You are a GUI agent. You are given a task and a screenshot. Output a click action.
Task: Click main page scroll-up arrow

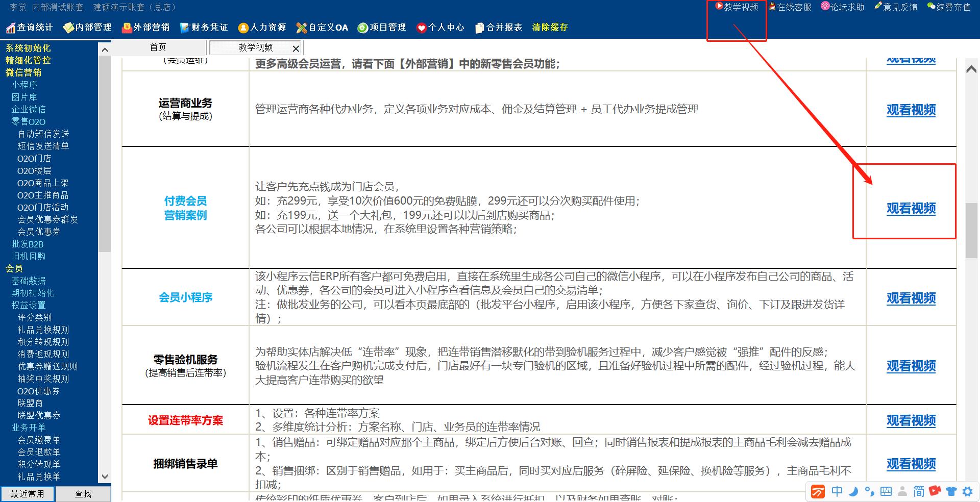pos(971,69)
